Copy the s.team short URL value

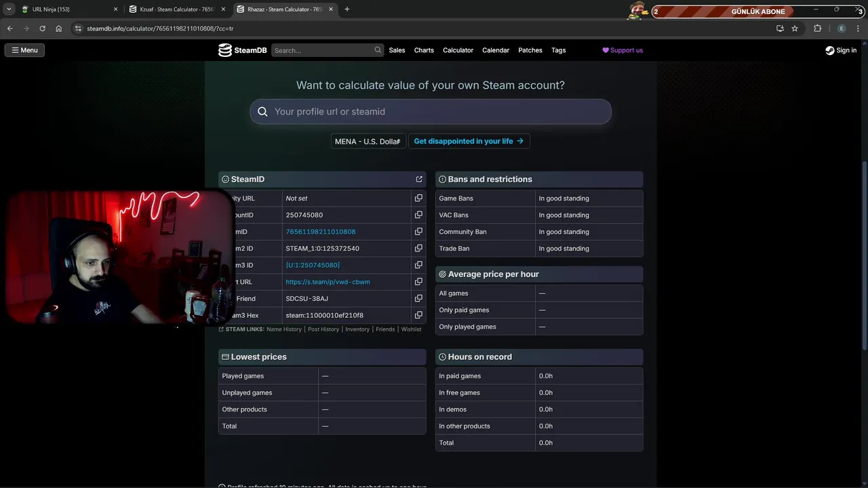pos(418,281)
